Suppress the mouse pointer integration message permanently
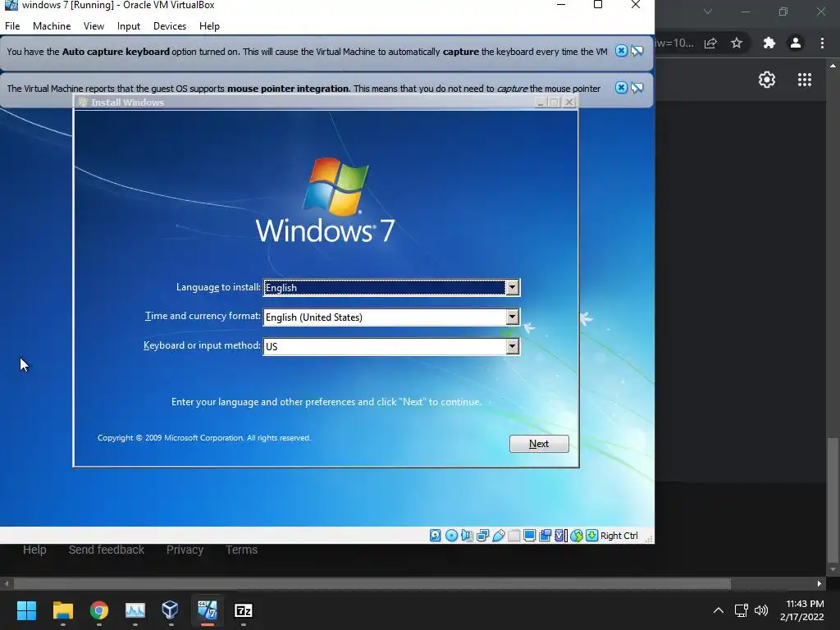The height and width of the screenshot is (630, 840). pos(637,88)
